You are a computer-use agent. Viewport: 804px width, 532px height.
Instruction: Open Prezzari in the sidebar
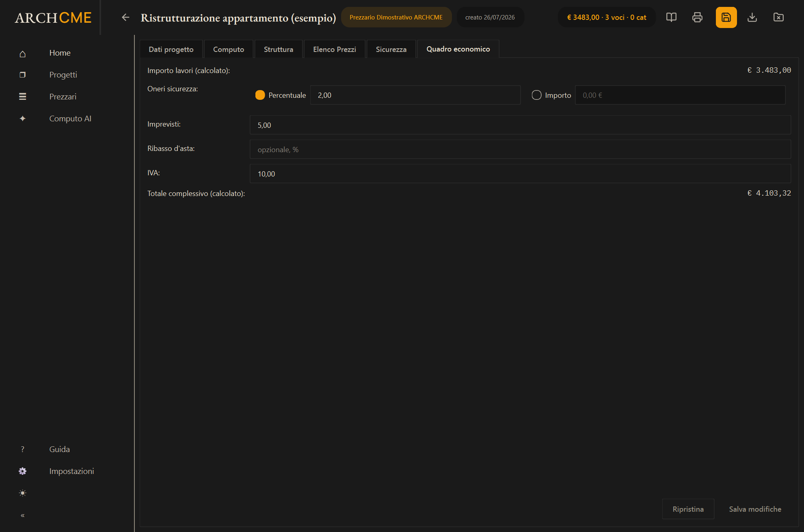pyautogui.click(x=63, y=97)
